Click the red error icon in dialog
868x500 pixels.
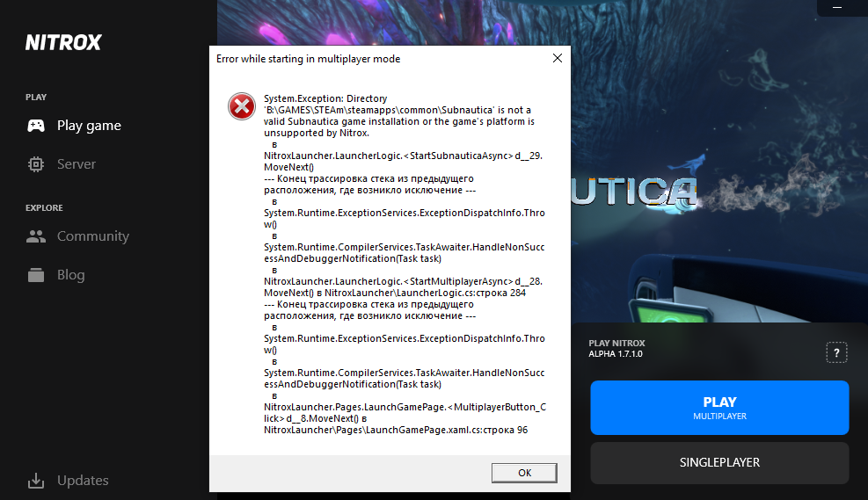point(242,106)
